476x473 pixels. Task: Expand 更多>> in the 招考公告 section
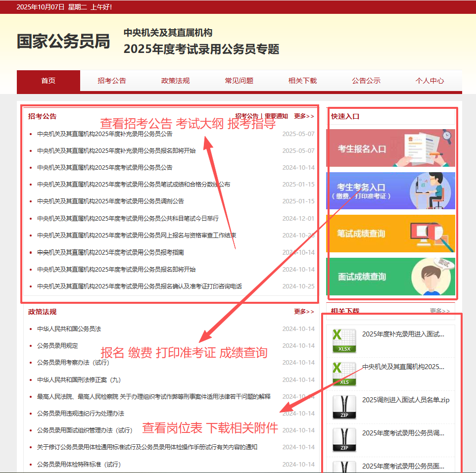point(304,116)
